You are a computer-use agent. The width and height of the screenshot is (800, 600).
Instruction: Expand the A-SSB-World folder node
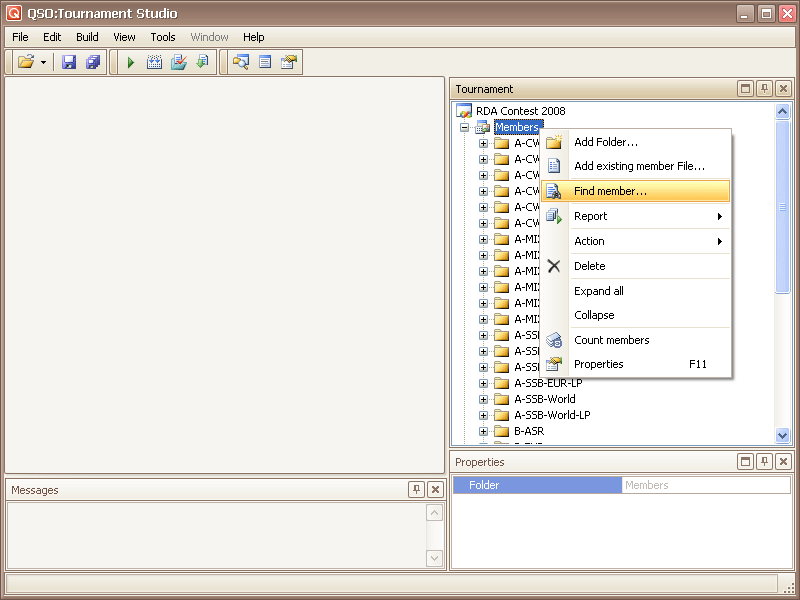pos(484,399)
